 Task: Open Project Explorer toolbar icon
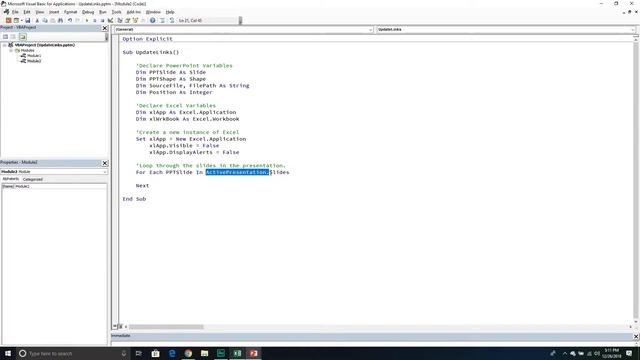point(120,20)
